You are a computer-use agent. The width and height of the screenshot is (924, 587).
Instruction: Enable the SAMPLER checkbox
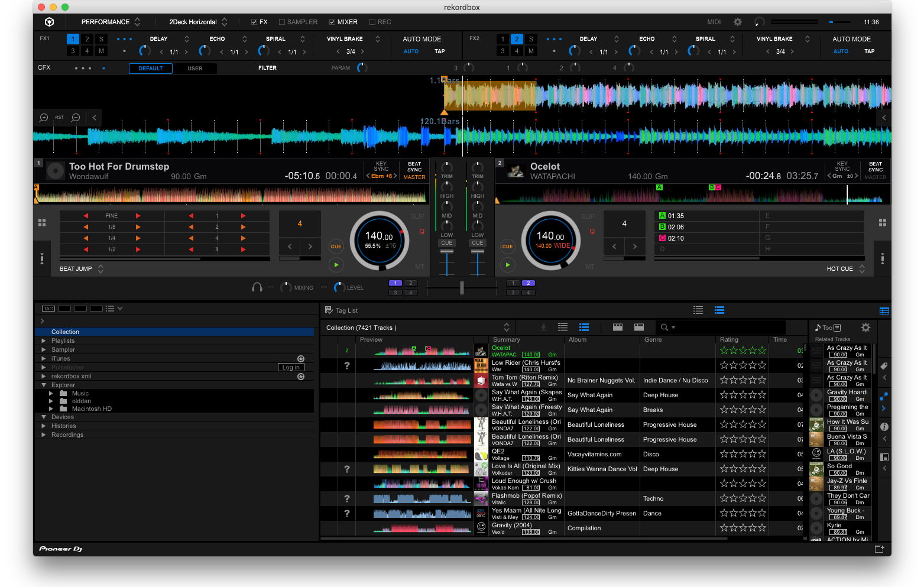click(282, 22)
